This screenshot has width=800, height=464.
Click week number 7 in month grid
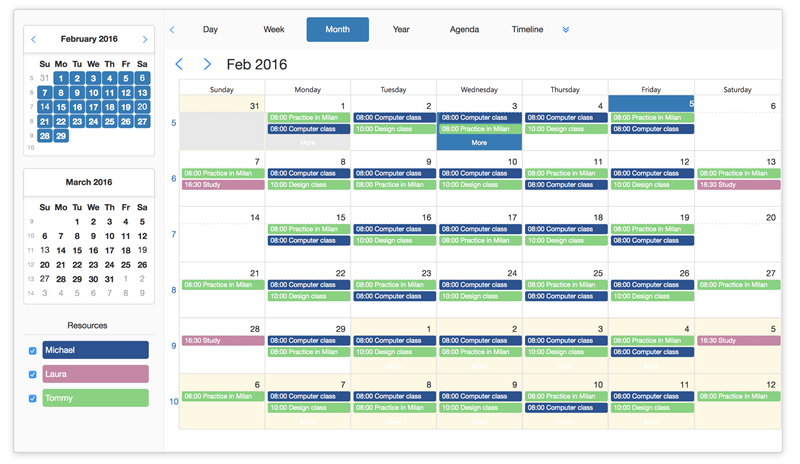pyautogui.click(x=173, y=235)
